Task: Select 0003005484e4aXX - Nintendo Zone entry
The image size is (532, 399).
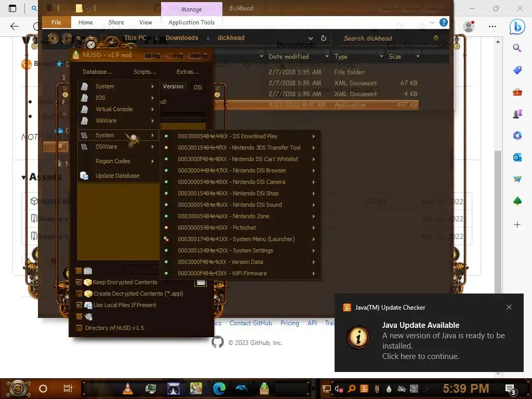Action: pyautogui.click(x=240, y=217)
